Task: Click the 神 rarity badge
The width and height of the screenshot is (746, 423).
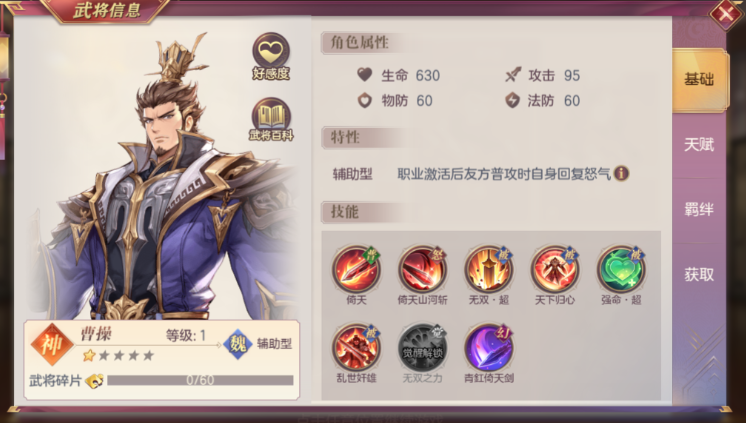Action: click(52, 344)
